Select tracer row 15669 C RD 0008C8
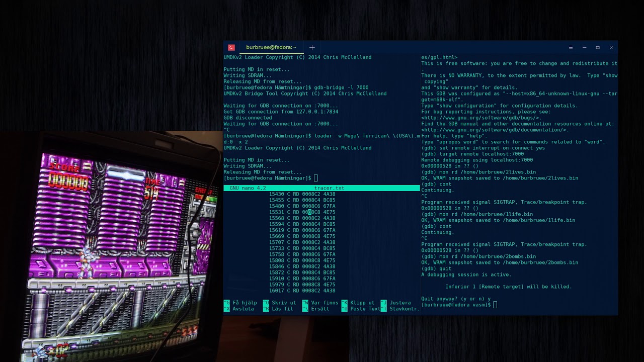644x362 pixels. (302, 236)
